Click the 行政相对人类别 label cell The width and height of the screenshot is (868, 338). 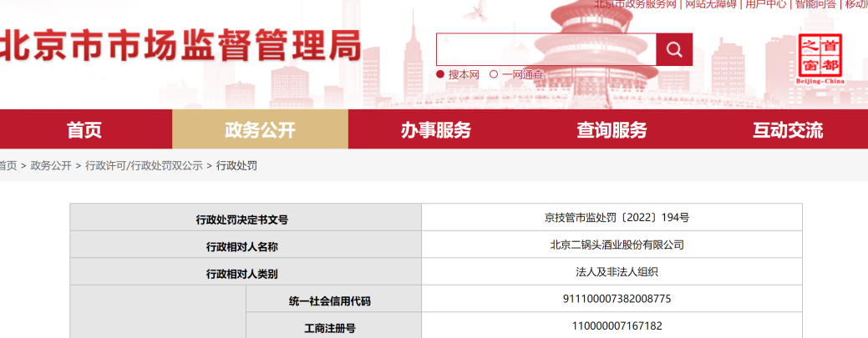[246, 271]
